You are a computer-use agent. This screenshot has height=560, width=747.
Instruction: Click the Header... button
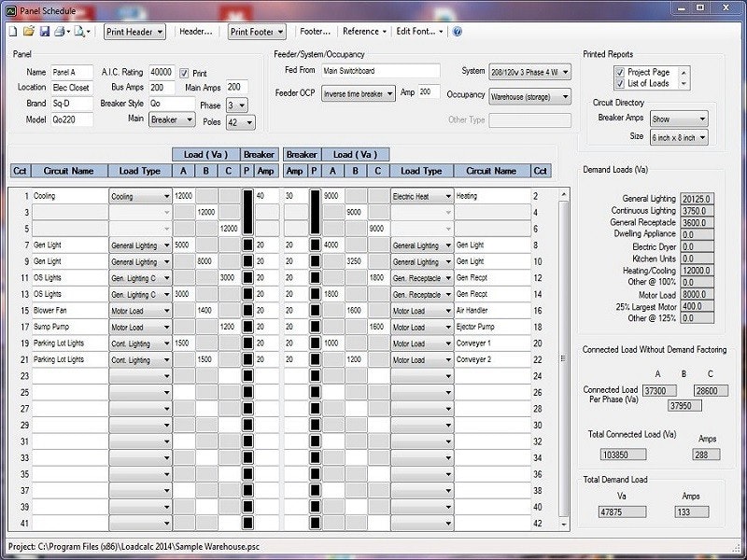[x=196, y=31]
